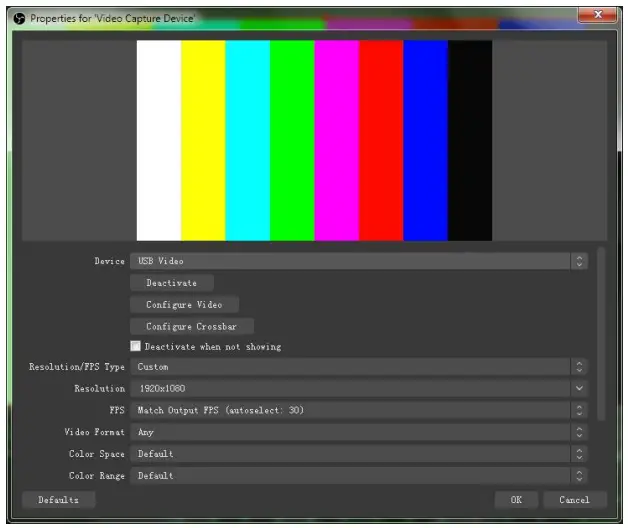Screen dimensions: 628x528
Task: Click the cyan color bar in preview
Action: [248, 140]
